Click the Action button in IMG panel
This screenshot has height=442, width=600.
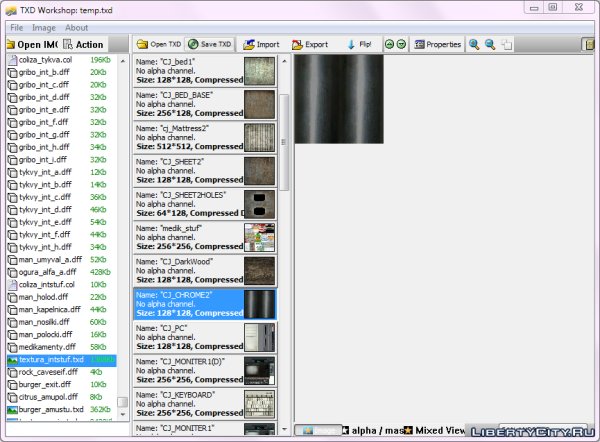[x=83, y=45]
